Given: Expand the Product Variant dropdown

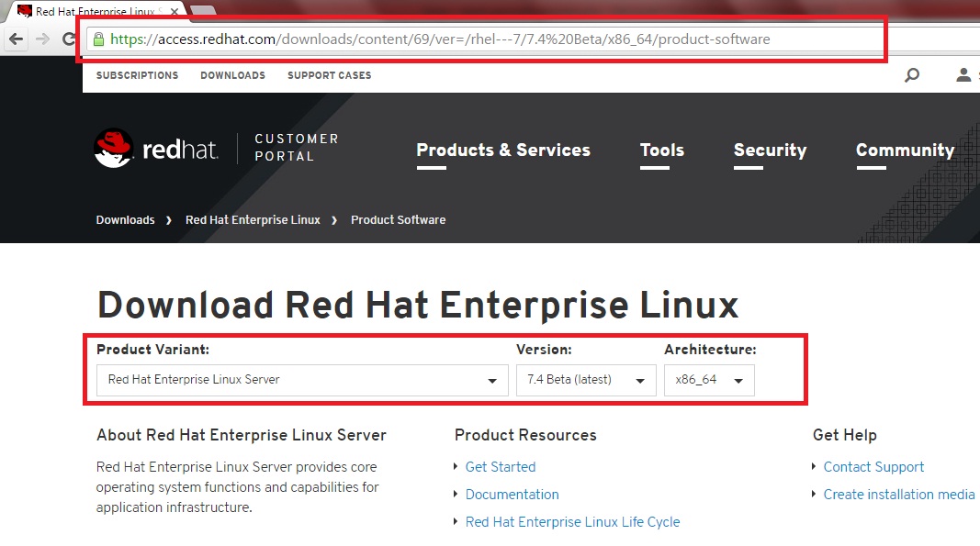Looking at the screenshot, I should (302, 381).
